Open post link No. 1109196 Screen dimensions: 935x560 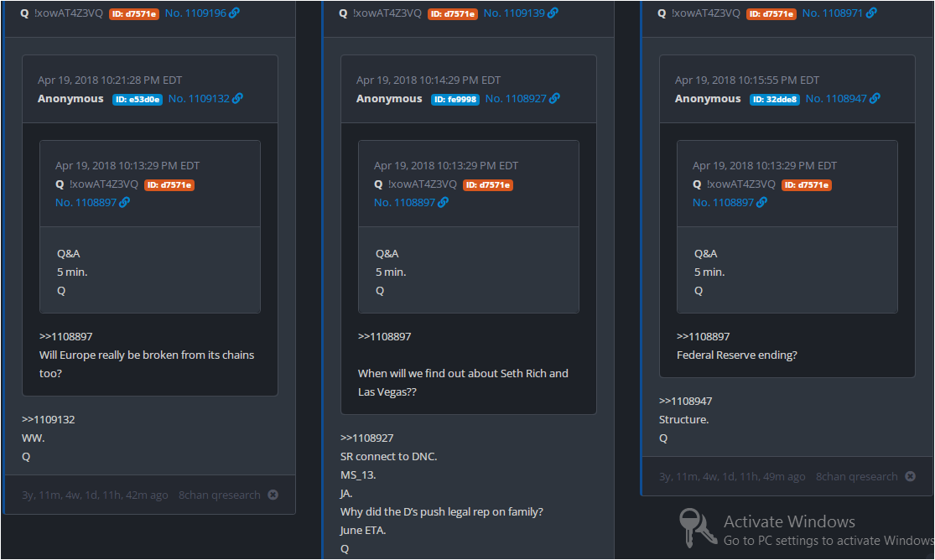click(x=195, y=13)
